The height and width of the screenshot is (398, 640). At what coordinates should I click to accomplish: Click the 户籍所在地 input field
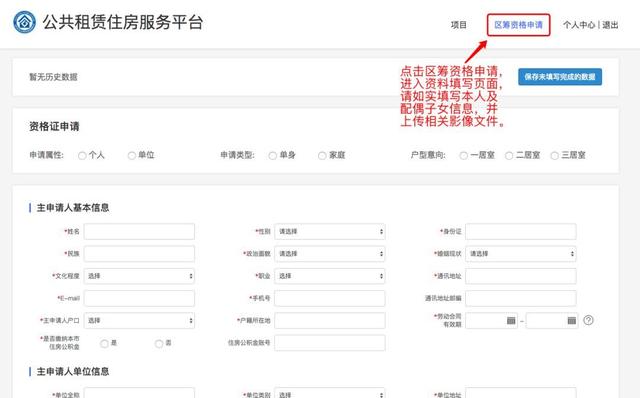[x=330, y=320]
